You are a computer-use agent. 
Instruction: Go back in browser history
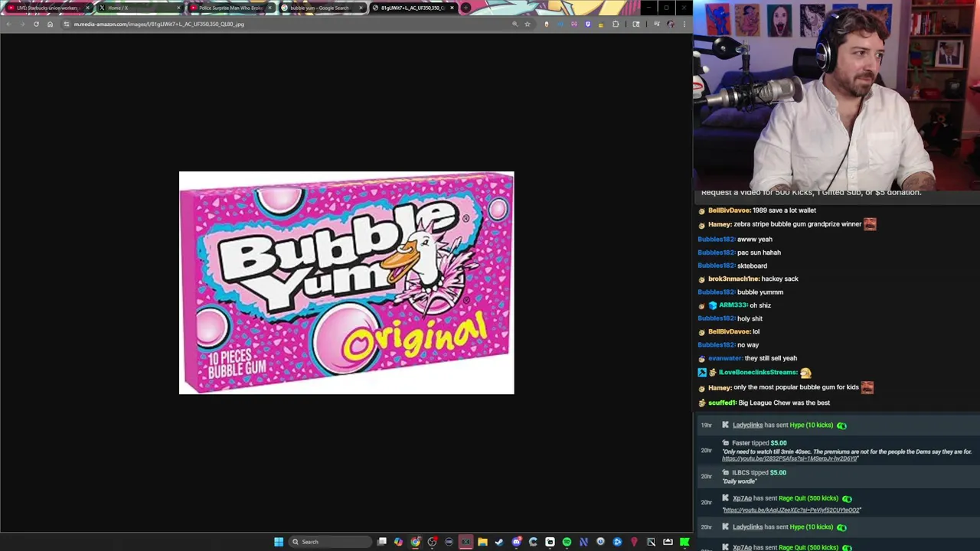(8, 24)
